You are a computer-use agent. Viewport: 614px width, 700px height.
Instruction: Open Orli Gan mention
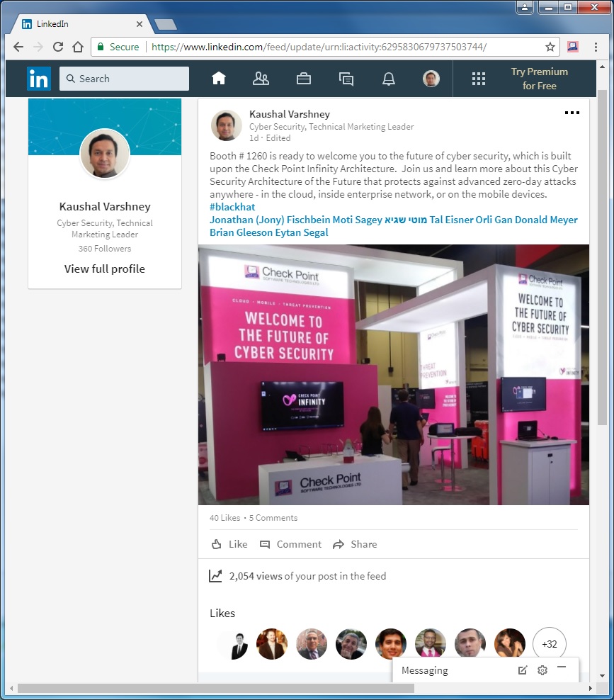point(494,220)
